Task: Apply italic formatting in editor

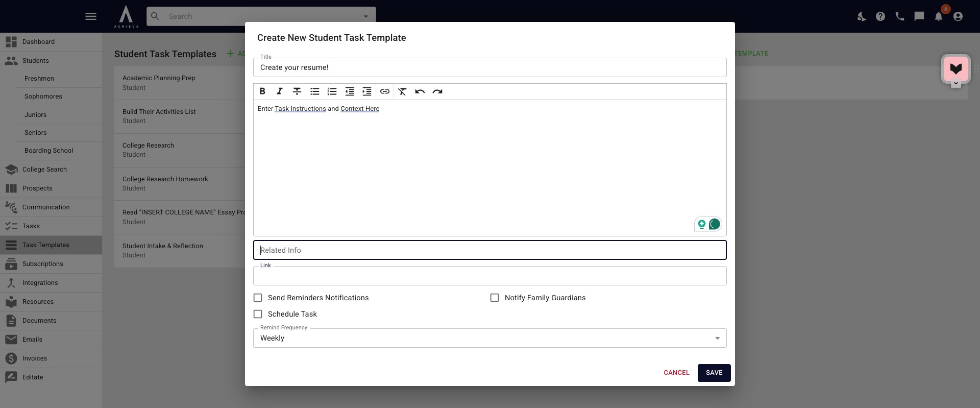Action: pyautogui.click(x=279, y=91)
